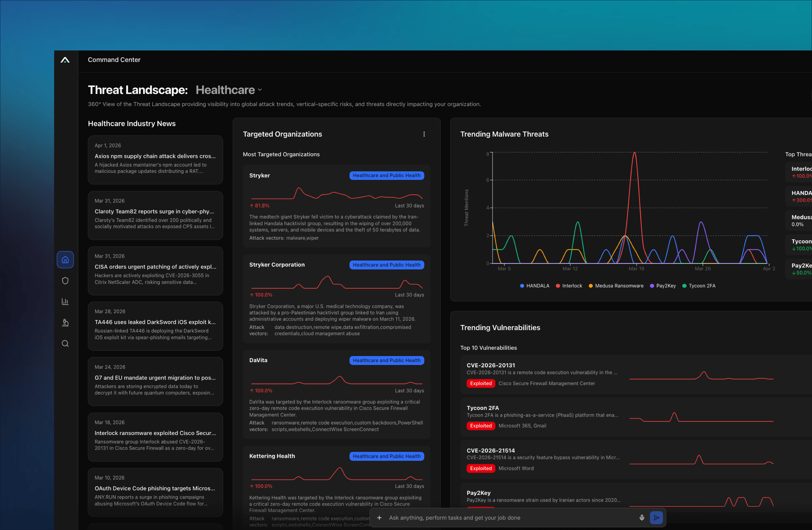Open CVE-2026-20131 vulnerability entry
The height and width of the screenshot is (530, 812).
pyautogui.click(x=491, y=365)
